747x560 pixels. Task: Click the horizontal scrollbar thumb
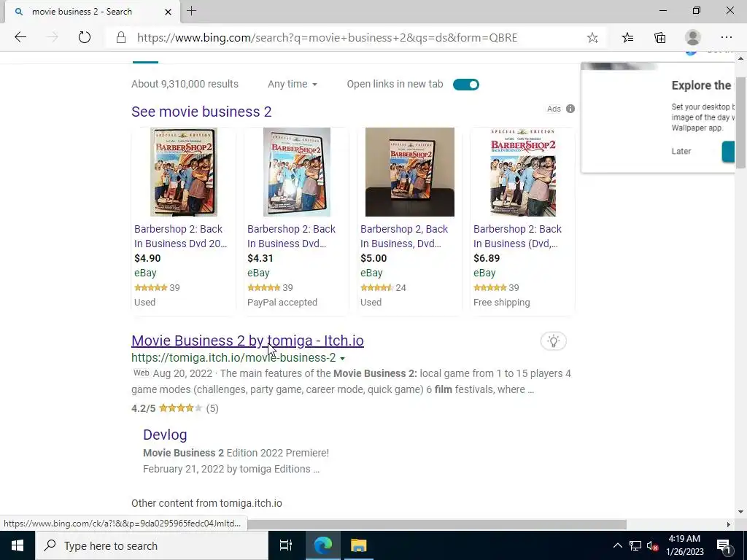tap(436, 524)
